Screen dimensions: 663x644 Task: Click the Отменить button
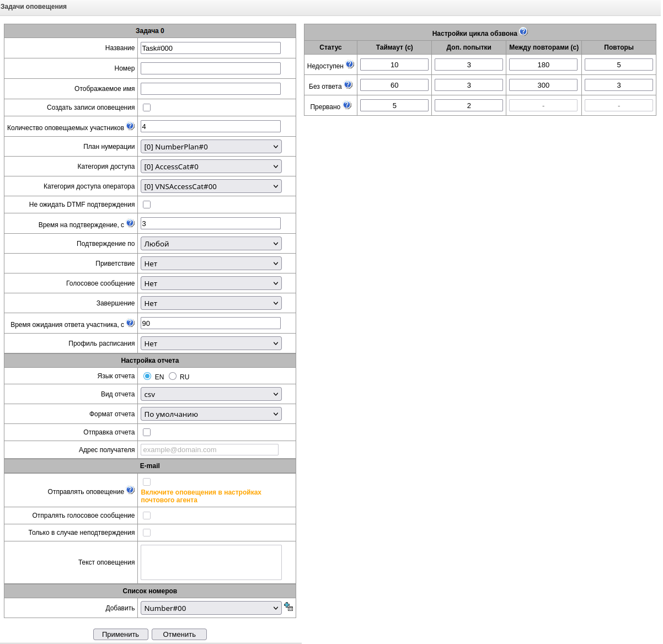click(179, 634)
